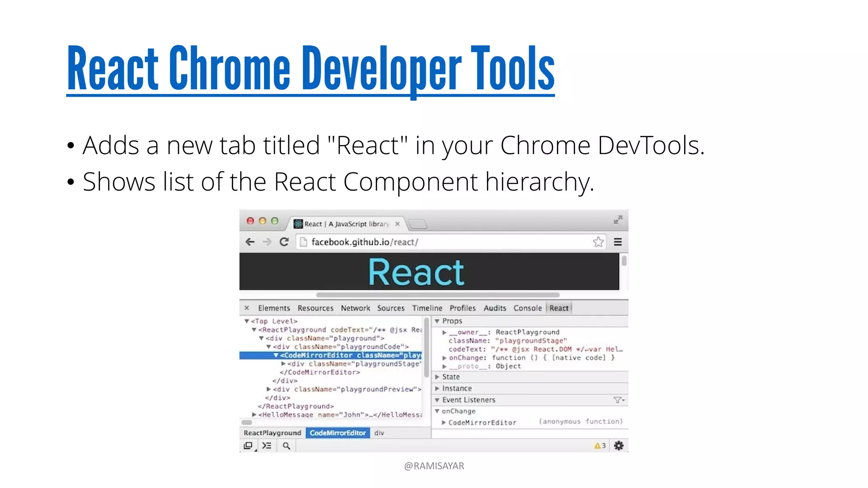
Task: Open the Profiles tab
Action: (463, 308)
